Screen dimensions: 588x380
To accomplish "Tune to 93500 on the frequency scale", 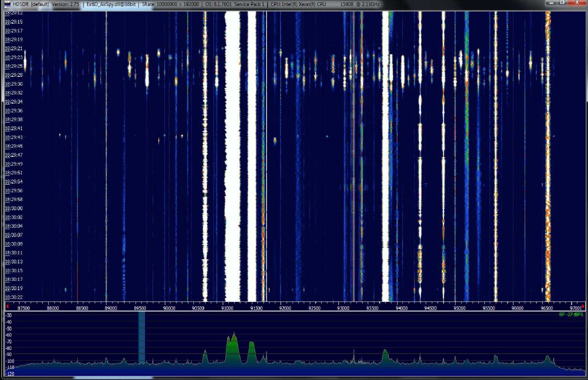I will coord(373,308).
